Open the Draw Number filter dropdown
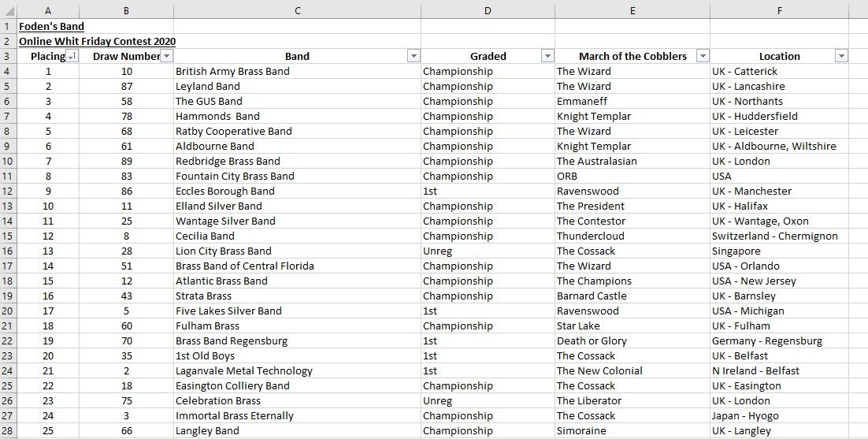The image size is (868, 439). click(167, 56)
